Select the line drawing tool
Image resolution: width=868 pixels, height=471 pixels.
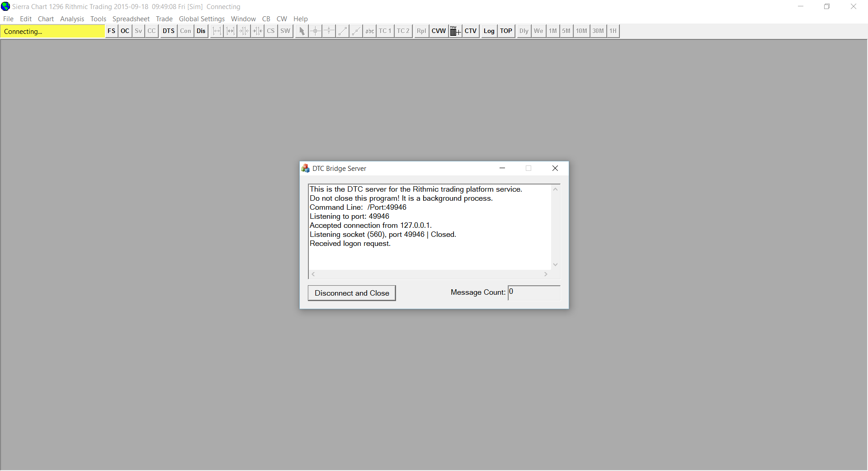[343, 31]
